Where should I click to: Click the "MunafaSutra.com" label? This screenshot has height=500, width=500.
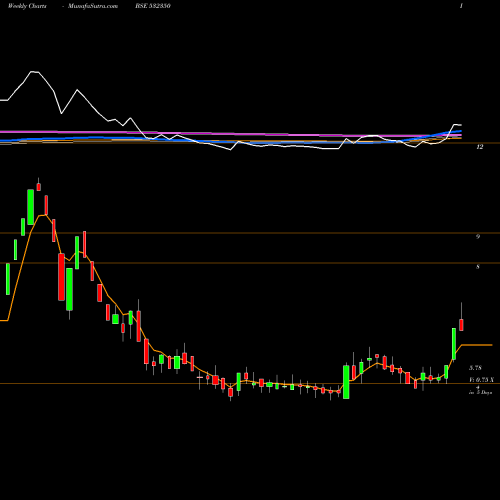click(x=93, y=6)
